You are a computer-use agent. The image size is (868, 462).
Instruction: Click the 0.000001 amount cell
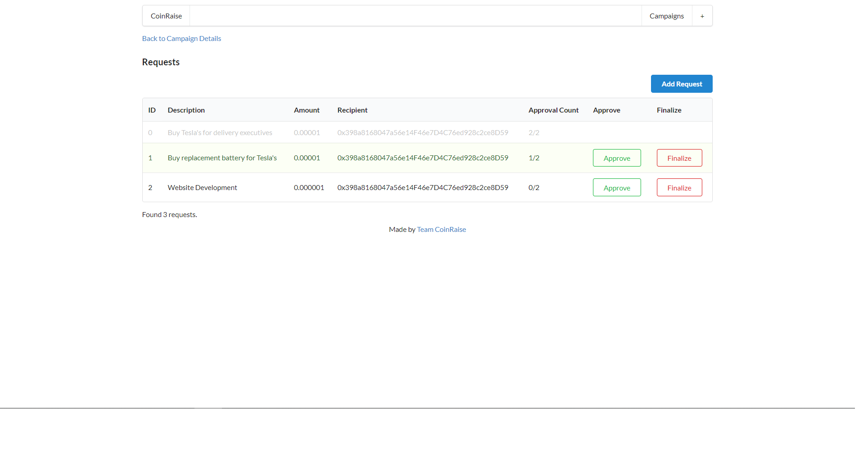click(309, 187)
